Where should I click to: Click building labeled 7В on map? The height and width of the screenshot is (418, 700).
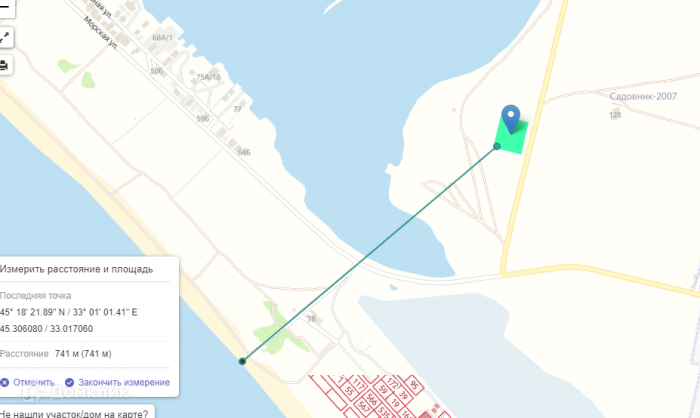click(313, 318)
